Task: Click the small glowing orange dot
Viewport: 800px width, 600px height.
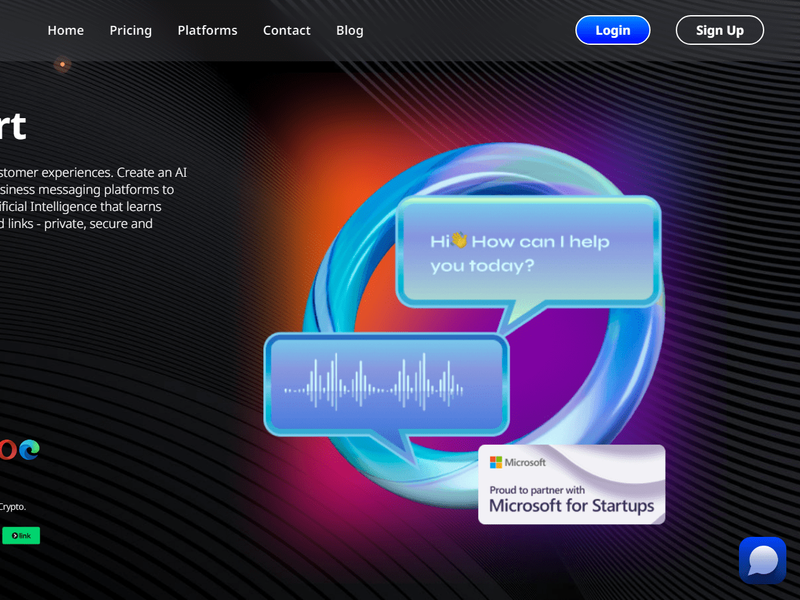Action: pyautogui.click(x=62, y=64)
